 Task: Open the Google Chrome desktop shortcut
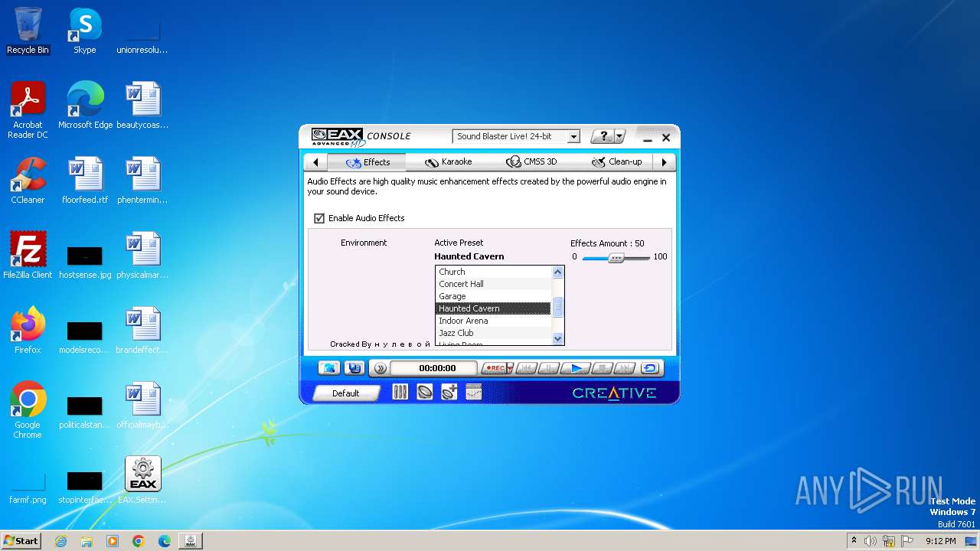coord(28,411)
